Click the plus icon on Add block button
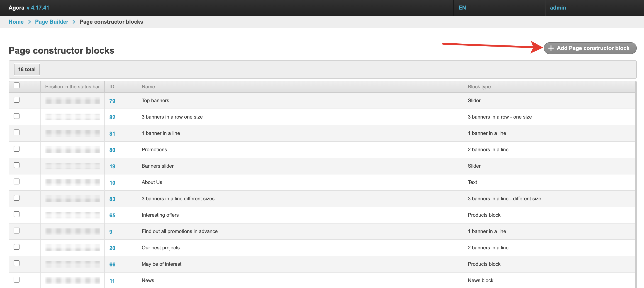 click(551, 48)
